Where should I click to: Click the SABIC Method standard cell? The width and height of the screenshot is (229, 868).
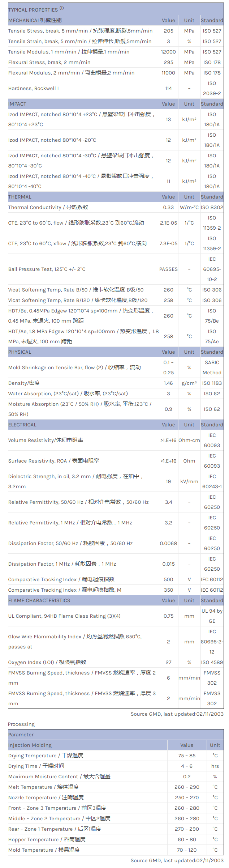coord(212,368)
